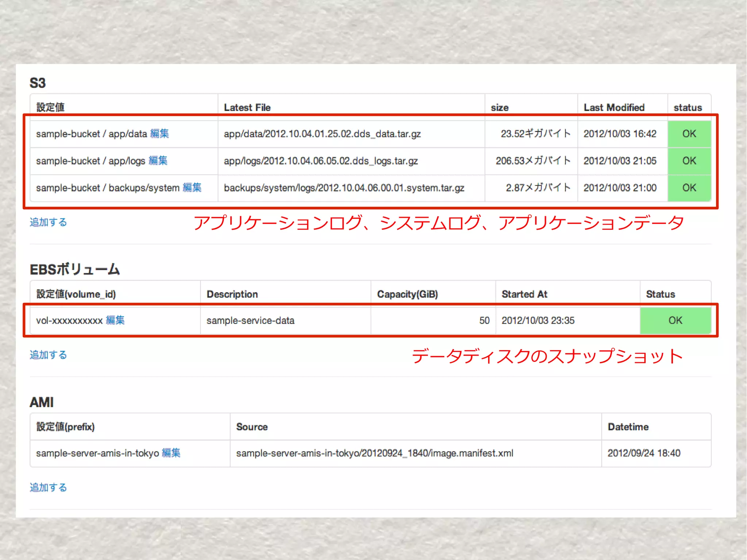This screenshot has height=560, width=747.
Task: Click the EBSボリューム section heading
Action: point(75,270)
